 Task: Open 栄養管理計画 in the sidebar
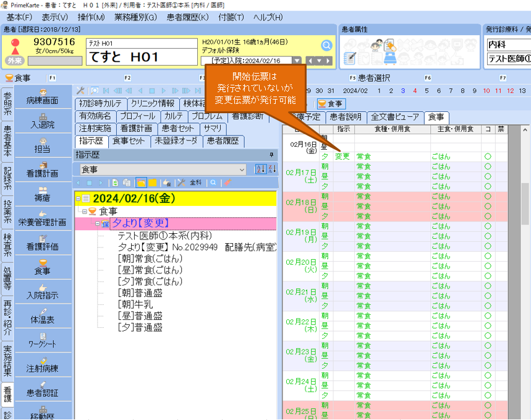coord(43,219)
